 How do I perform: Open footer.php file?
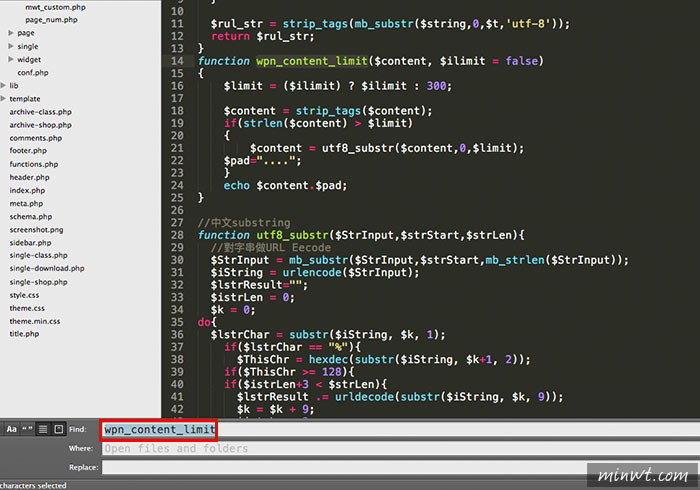tap(28, 151)
